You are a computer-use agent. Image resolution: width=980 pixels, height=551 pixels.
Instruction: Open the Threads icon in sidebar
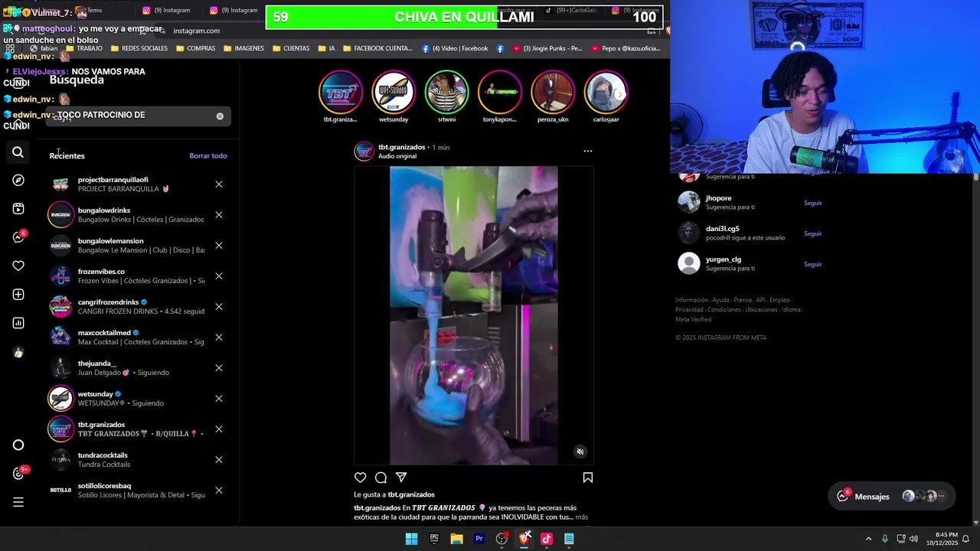(18, 474)
